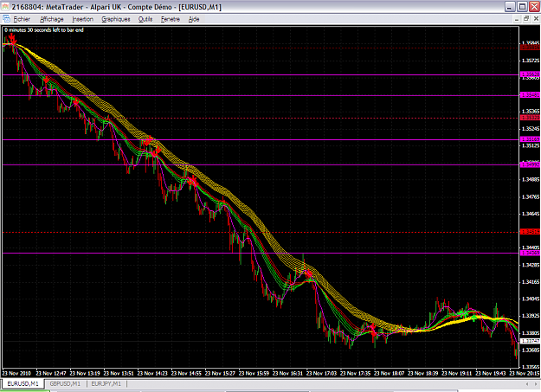The image size is (541, 392).
Task: Click the time axis label 23 Nov 19:11
Action: click(x=457, y=373)
